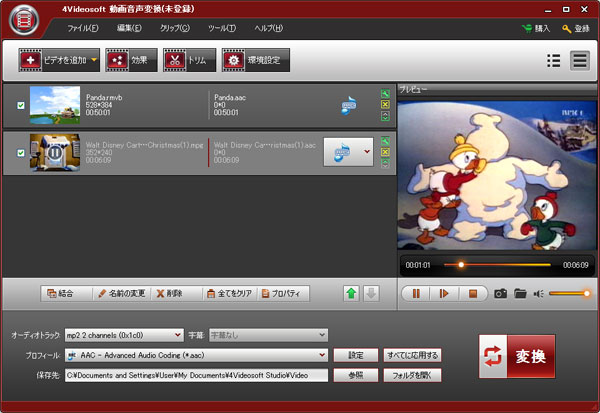Image resolution: width=600 pixels, height=413 pixels.
Task: Open the Tools (ツール) menu
Action: (222, 28)
